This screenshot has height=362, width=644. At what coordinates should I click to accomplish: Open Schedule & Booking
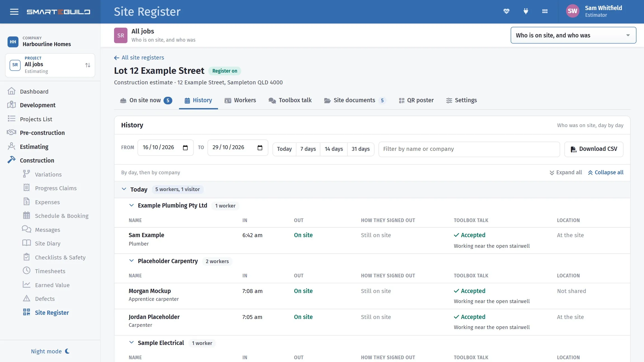(x=61, y=216)
